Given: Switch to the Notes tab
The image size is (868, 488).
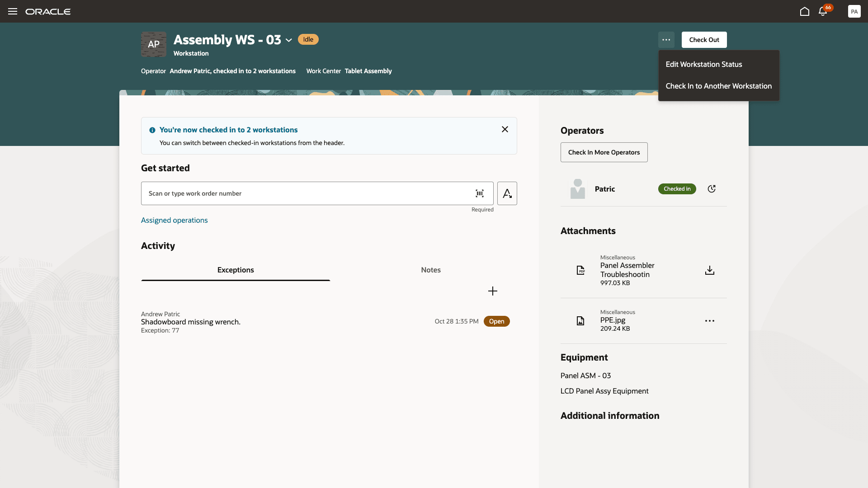Looking at the screenshot, I should pos(430,270).
